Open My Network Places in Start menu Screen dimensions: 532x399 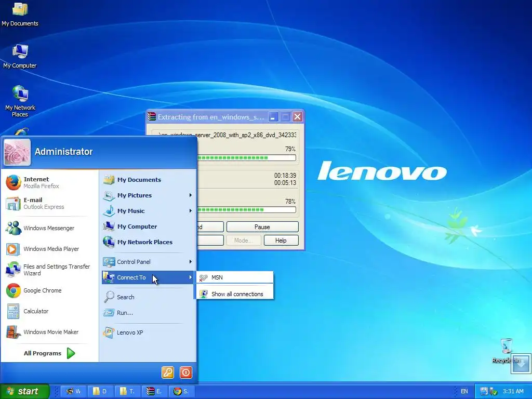(x=148, y=242)
